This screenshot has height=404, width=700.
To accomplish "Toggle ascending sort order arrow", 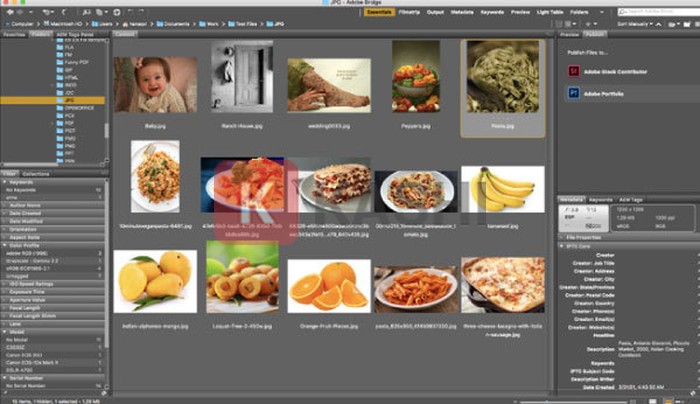I will click(658, 24).
